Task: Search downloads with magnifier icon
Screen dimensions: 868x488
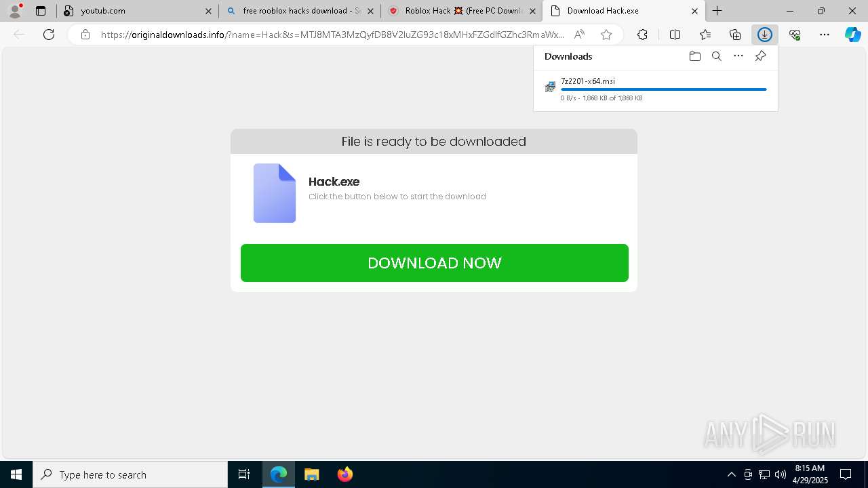Action: pos(716,56)
